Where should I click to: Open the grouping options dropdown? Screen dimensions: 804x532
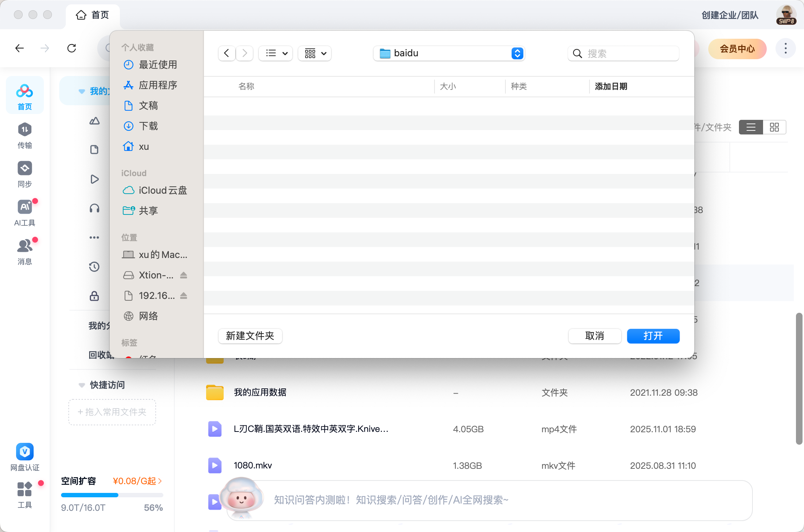tap(315, 53)
